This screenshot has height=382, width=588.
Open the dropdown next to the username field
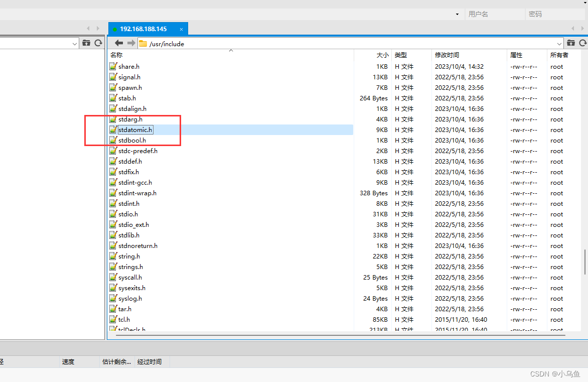pos(457,14)
